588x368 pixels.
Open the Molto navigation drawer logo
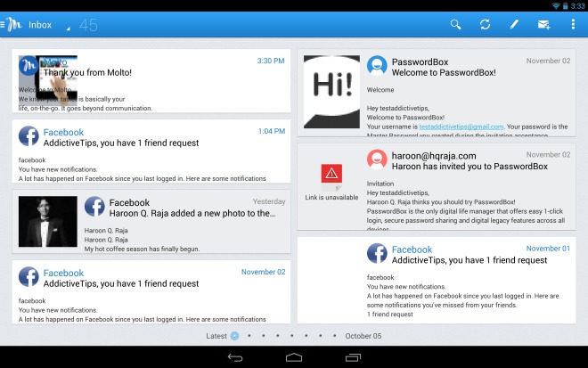click(12, 25)
